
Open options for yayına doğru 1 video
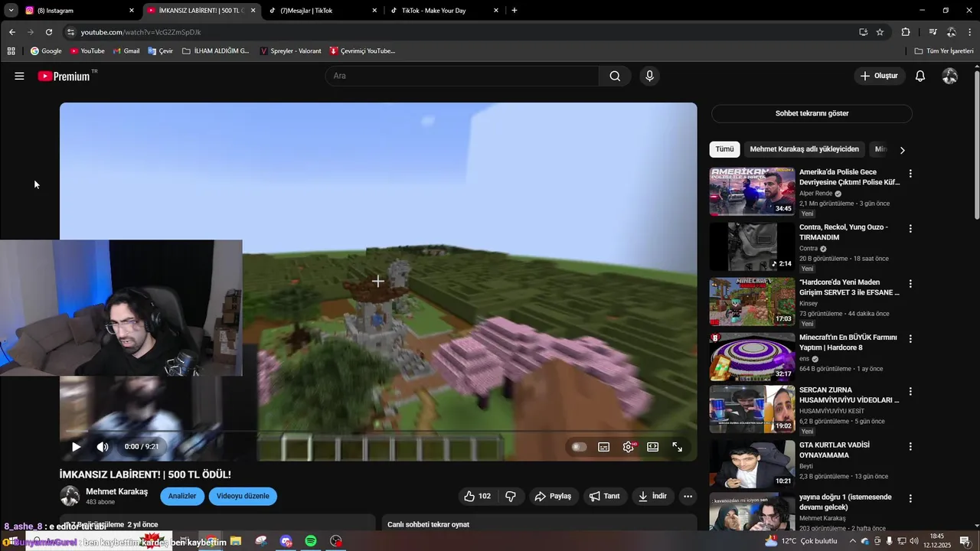(x=910, y=498)
